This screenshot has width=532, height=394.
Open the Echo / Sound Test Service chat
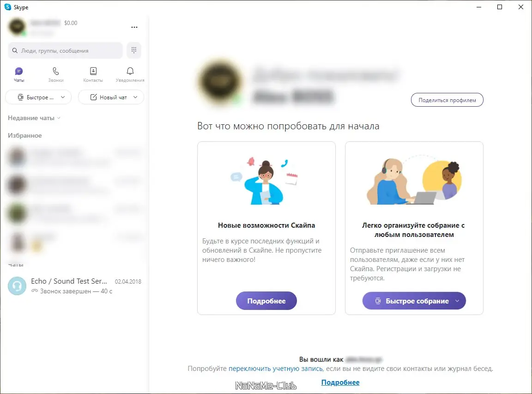(x=74, y=286)
